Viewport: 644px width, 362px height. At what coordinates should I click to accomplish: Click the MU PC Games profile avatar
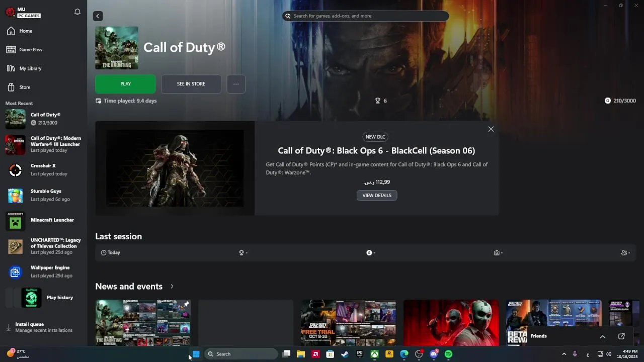coord(10,12)
